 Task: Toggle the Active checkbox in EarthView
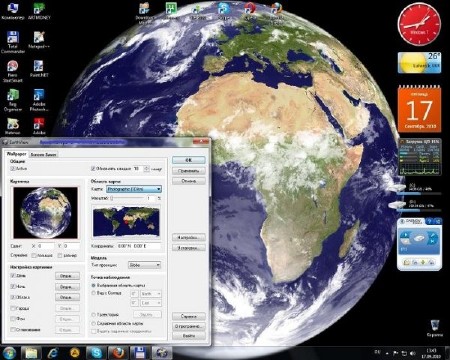(13, 169)
